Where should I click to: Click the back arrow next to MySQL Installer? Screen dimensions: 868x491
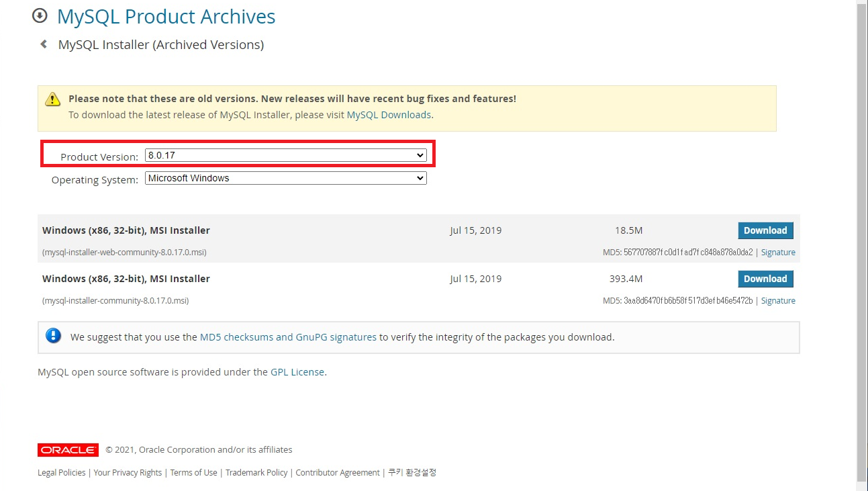pos(44,44)
